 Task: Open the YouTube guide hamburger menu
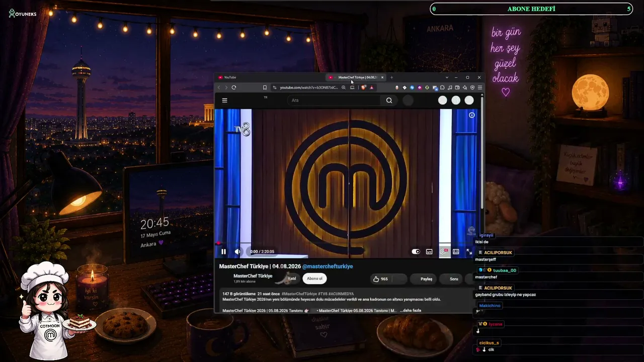[225, 100]
